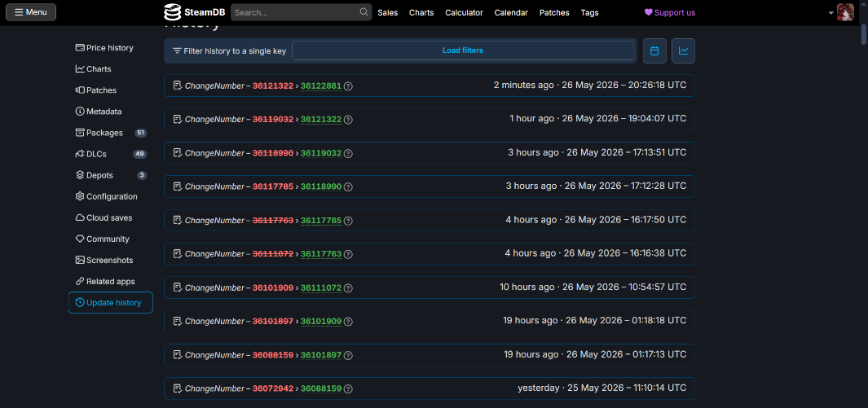Select Configuration in the sidebar
Screen dimensions: 868x408
[x=106, y=196]
